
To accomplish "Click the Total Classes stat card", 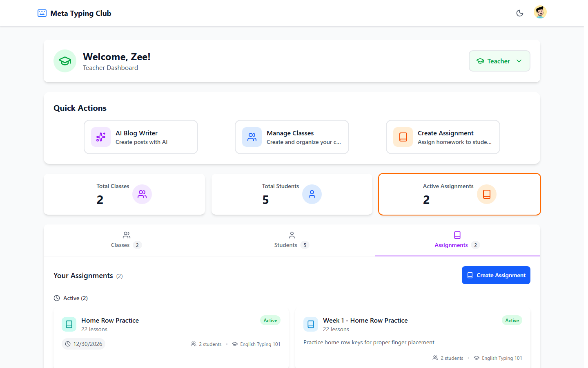I will pos(124,194).
